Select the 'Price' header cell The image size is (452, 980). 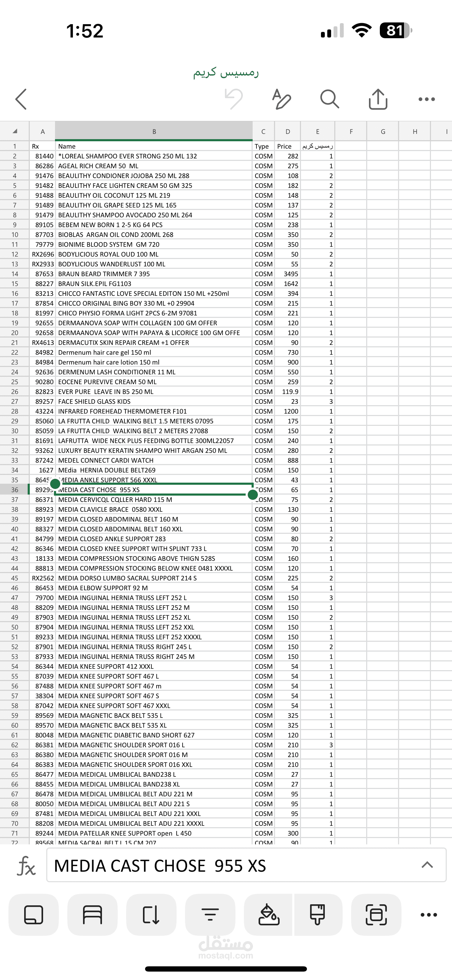(x=288, y=146)
